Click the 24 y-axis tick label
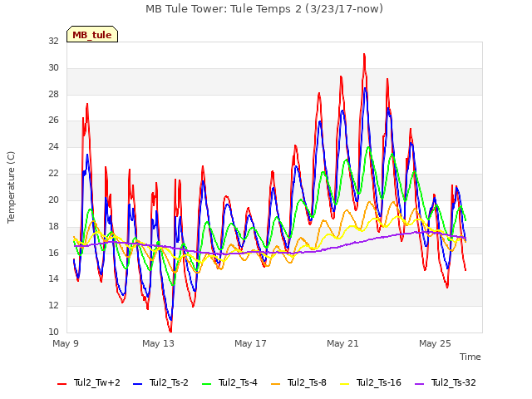532x399 pixels. pos(53,146)
